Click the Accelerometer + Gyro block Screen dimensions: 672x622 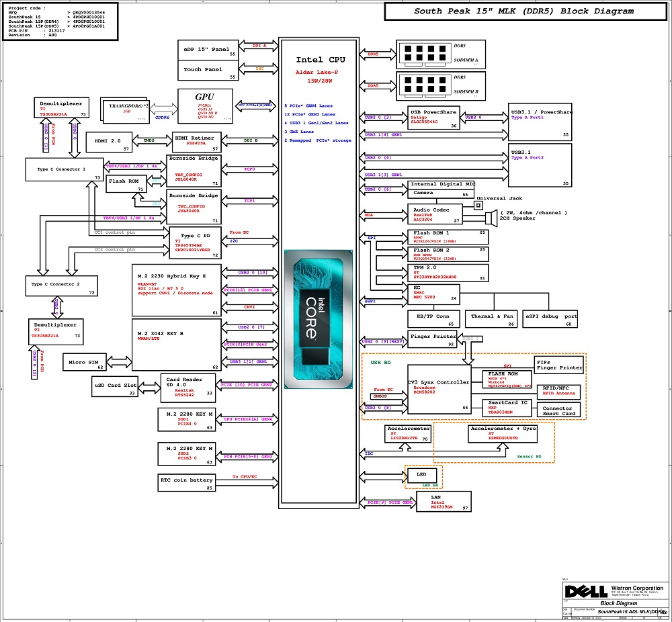pyautogui.click(x=503, y=434)
